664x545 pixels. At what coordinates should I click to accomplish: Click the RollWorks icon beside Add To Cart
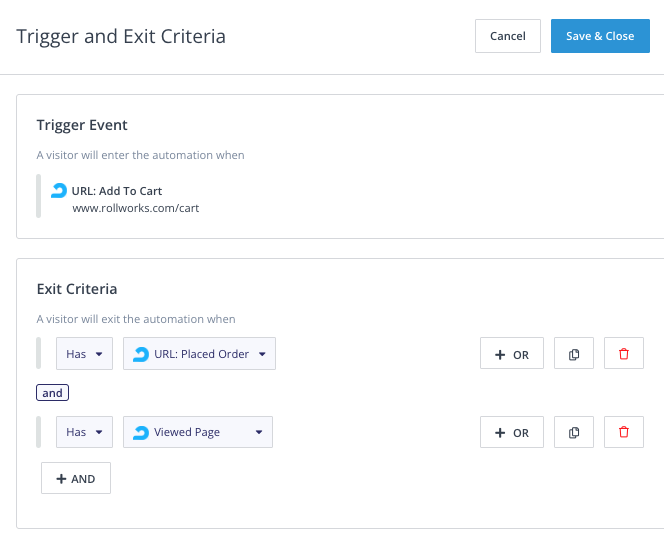(59, 191)
